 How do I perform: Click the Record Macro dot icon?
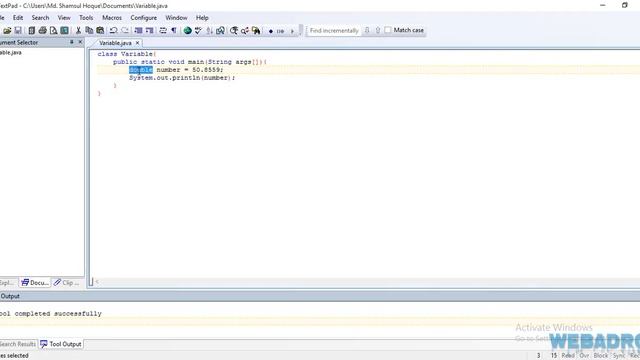pyautogui.click(x=271, y=31)
